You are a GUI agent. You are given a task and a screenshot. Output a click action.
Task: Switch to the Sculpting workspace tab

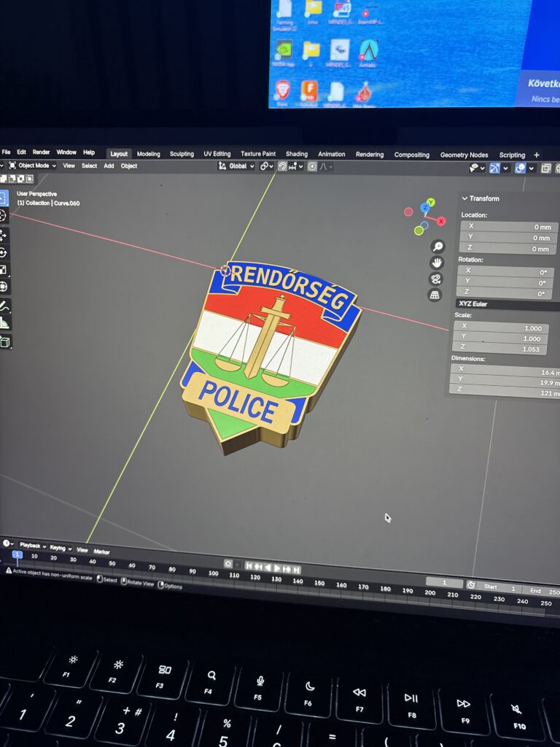[x=182, y=154]
